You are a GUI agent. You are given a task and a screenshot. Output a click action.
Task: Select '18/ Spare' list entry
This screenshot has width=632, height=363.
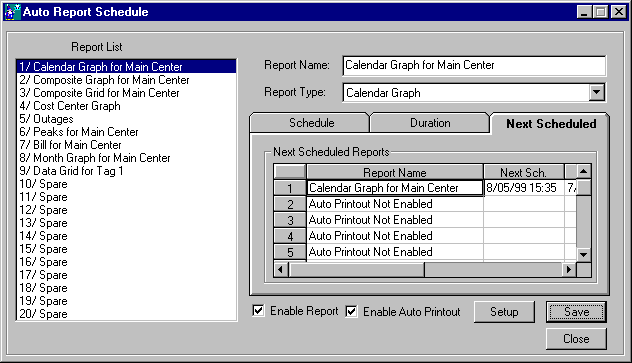click(x=126, y=288)
